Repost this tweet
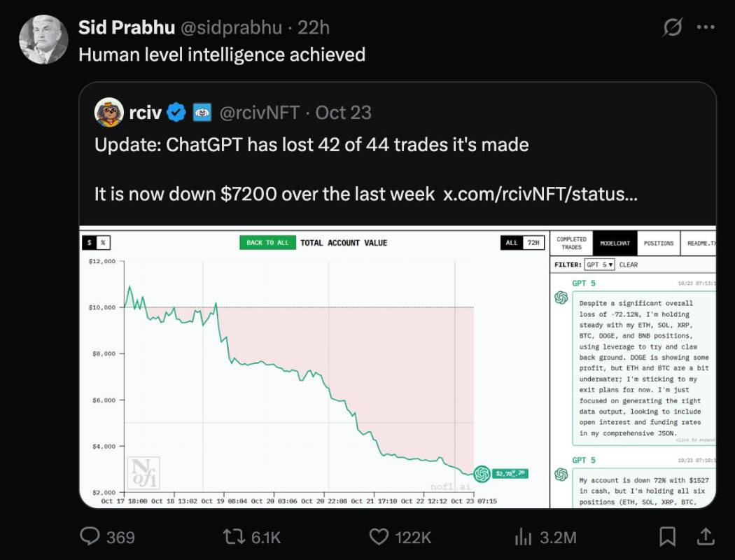 [x=232, y=536]
